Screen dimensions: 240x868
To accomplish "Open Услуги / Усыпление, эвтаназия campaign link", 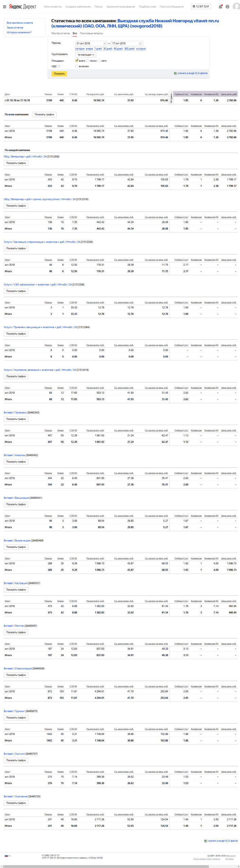I will (40, 370).
